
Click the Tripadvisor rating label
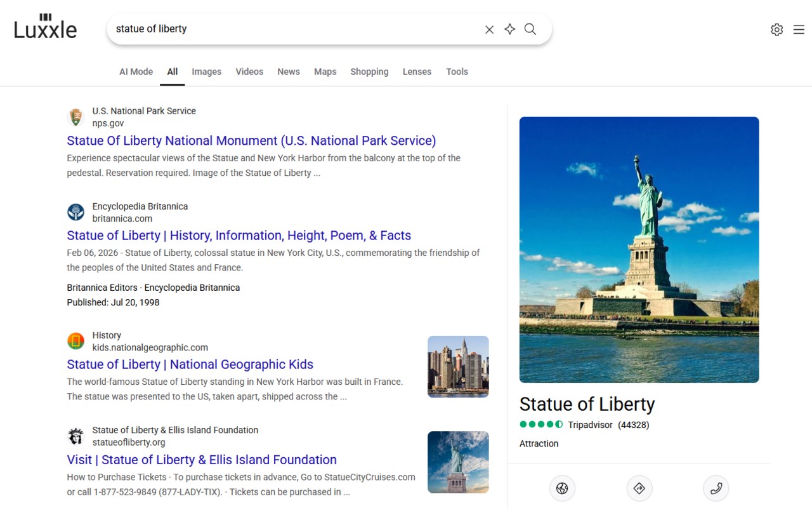tap(591, 425)
